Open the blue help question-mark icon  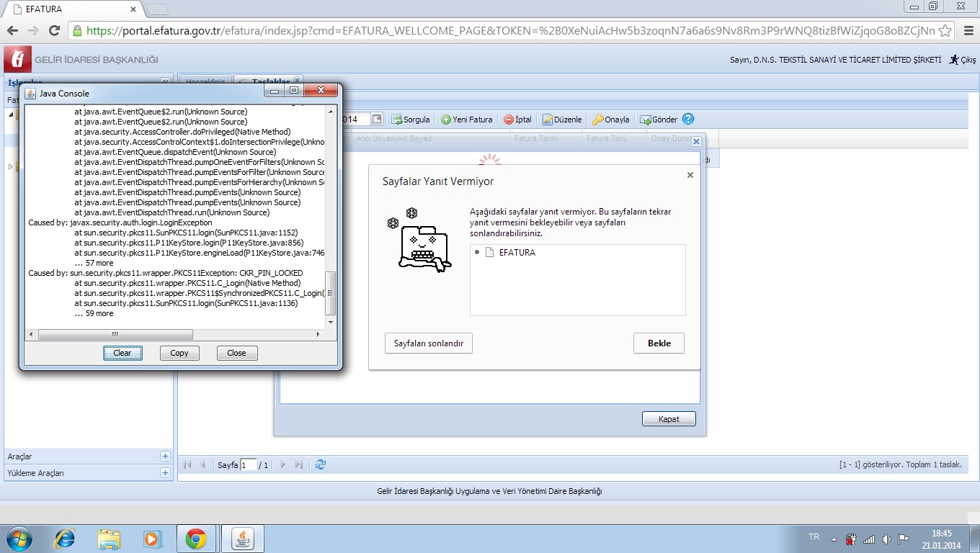coord(688,119)
